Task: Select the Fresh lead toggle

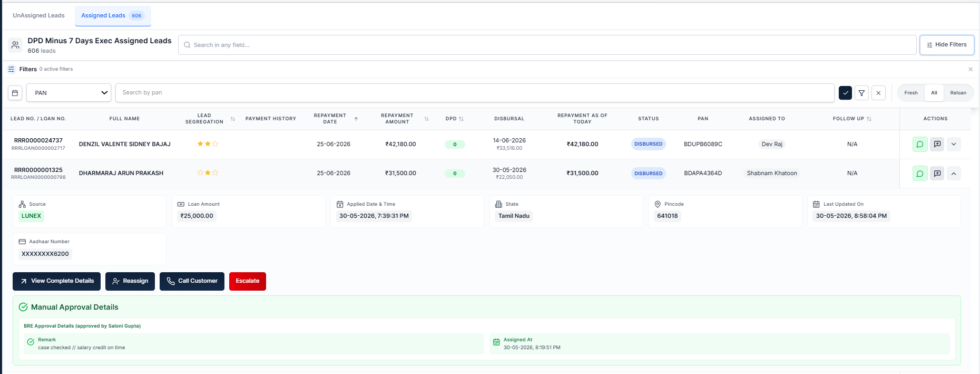Action: [x=911, y=93]
